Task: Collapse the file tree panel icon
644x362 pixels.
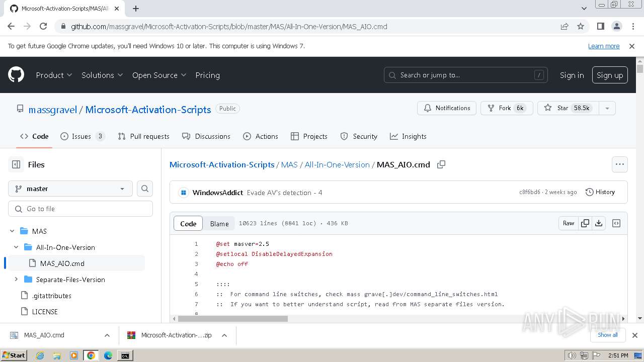Action: (16, 164)
